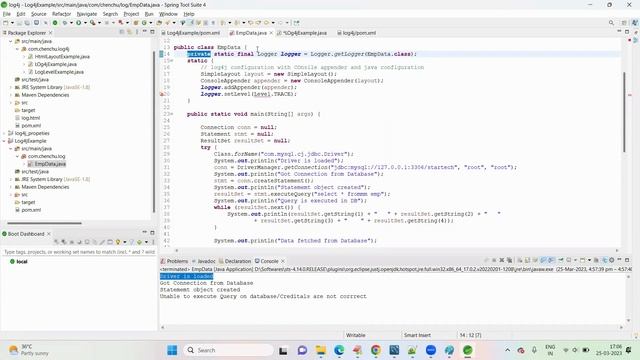Screen dimensions: 640x360
Task: Open the Declaration tab
Action: tap(235, 261)
